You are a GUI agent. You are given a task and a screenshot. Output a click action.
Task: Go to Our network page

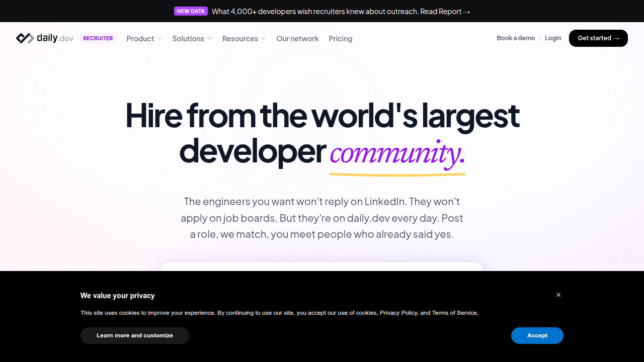pyautogui.click(x=297, y=39)
